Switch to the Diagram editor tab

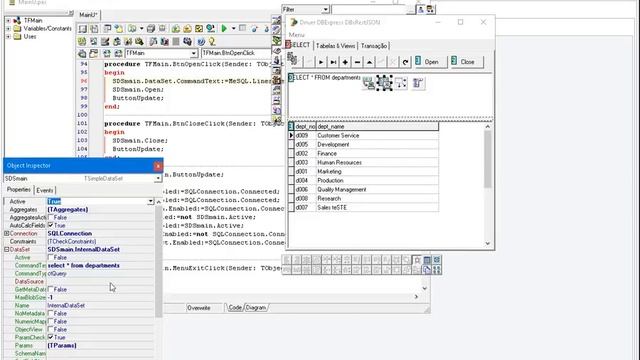click(x=256, y=308)
